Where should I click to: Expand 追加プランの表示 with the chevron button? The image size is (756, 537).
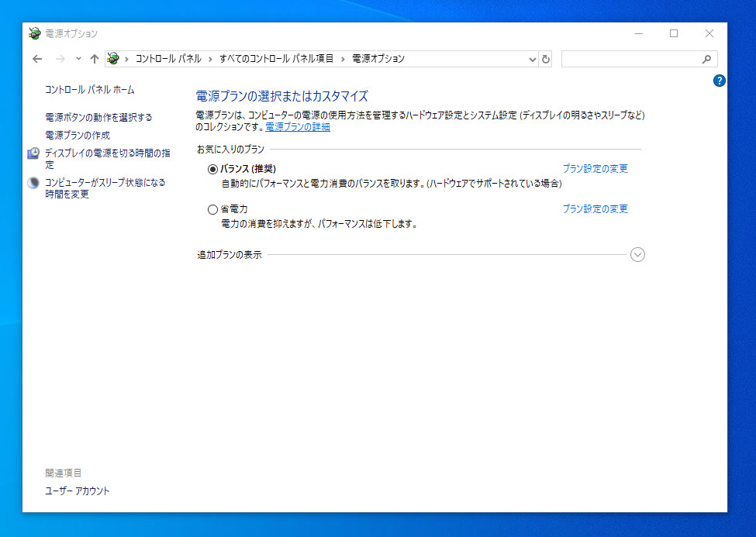(x=637, y=254)
